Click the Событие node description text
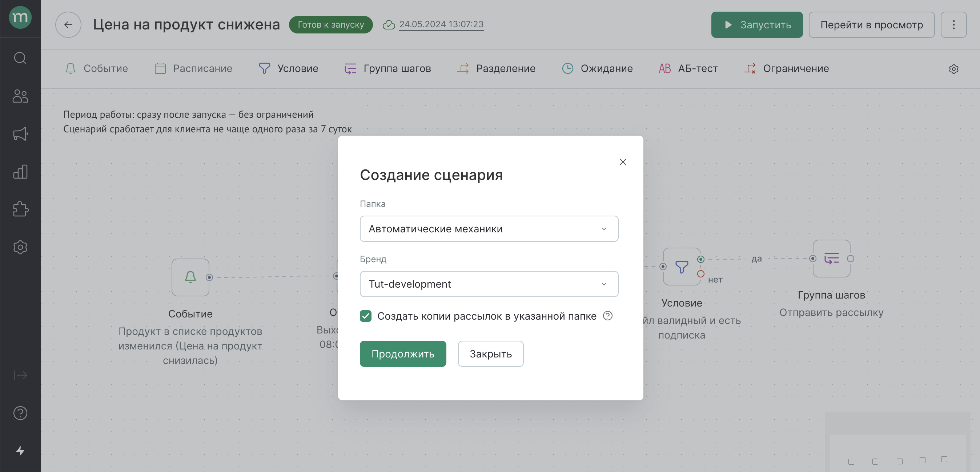The height and width of the screenshot is (472, 980). click(x=190, y=345)
